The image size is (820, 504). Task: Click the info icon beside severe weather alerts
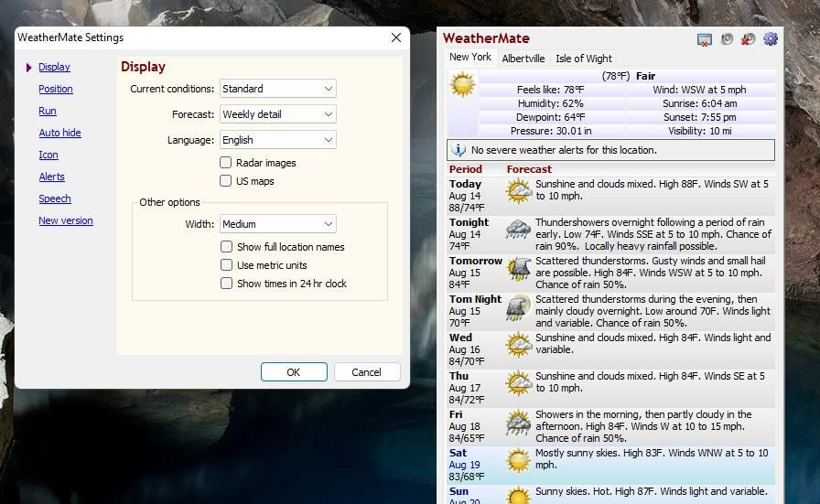459,150
